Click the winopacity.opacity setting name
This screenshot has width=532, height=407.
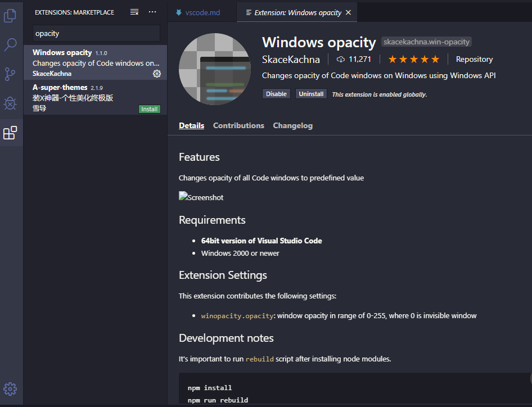[x=237, y=316]
